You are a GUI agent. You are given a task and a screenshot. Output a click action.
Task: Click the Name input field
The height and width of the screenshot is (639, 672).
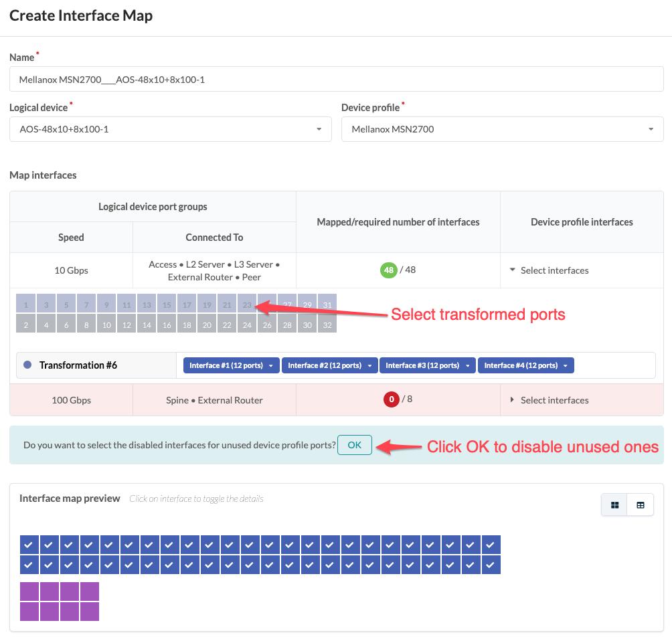[x=336, y=80]
